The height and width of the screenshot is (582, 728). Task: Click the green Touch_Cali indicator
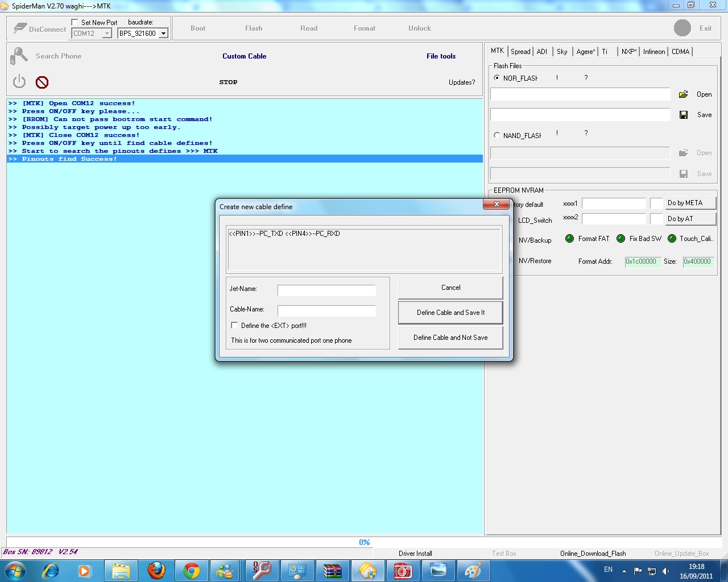672,239
